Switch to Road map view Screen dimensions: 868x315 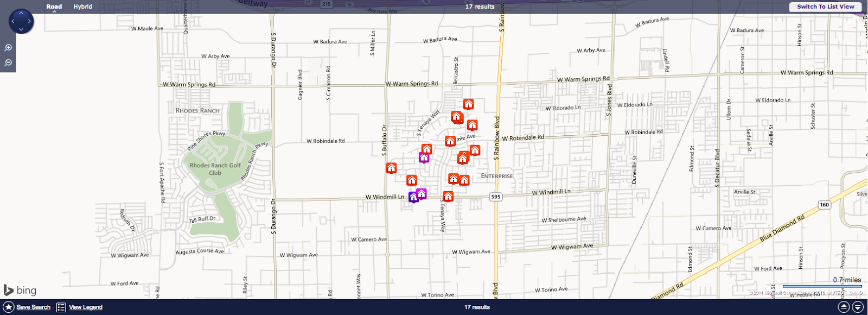click(x=54, y=7)
